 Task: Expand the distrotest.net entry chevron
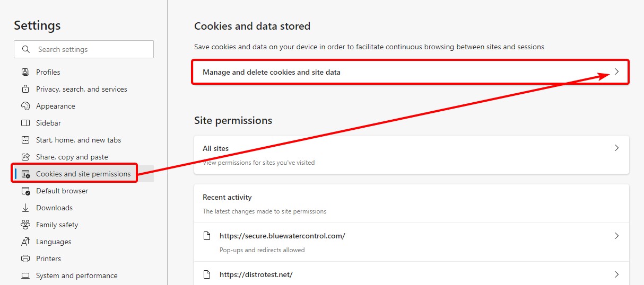616,274
